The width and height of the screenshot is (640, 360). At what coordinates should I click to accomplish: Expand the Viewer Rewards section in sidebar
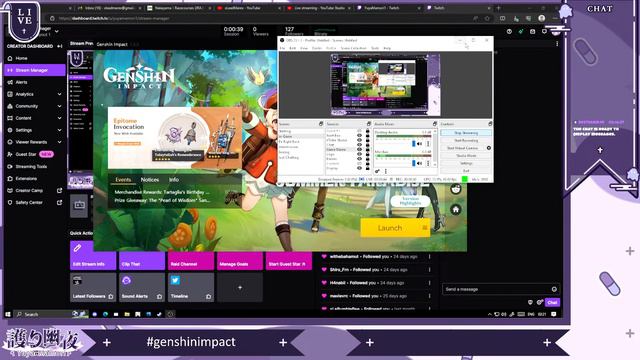pyautogui.click(x=60, y=142)
